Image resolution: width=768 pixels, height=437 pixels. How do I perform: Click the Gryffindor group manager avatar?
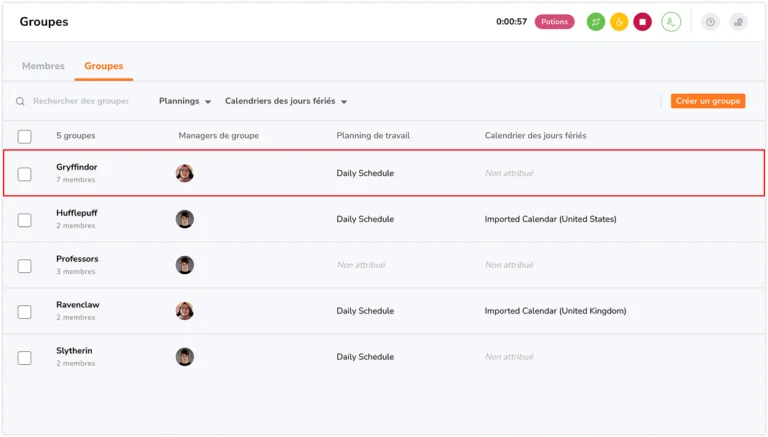[185, 173]
